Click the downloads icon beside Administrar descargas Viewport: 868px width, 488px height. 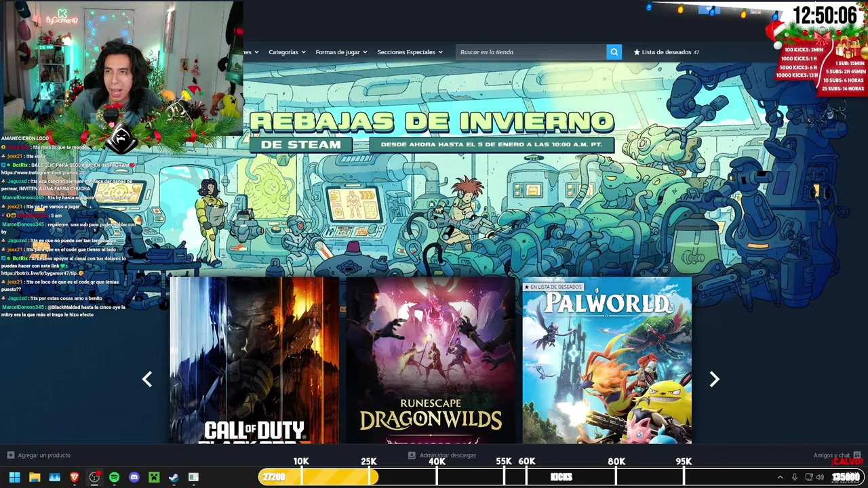point(412,455)
